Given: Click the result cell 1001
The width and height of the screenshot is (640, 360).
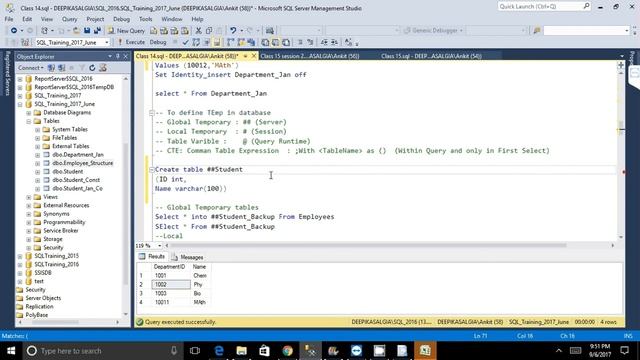Looking at the screenshot, I should 171,276.
